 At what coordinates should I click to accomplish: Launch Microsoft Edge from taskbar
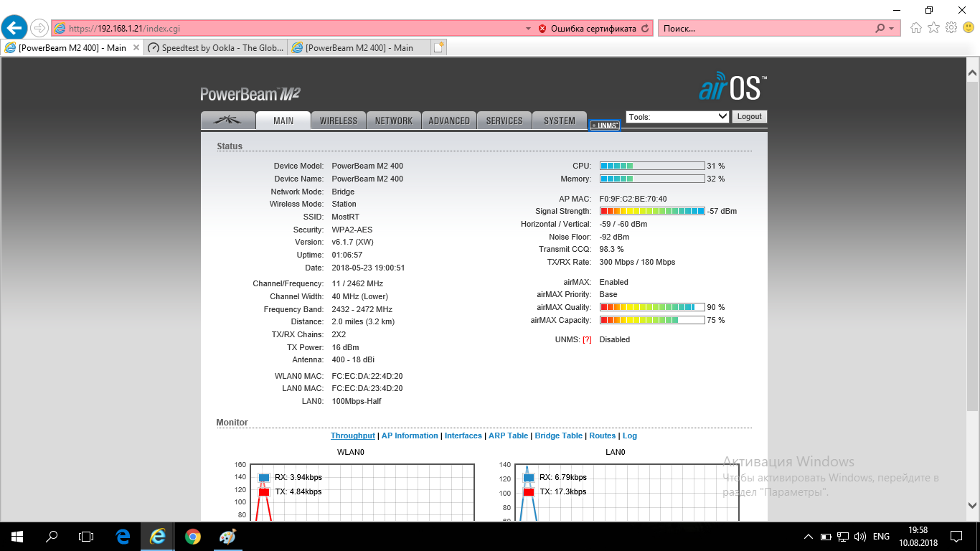(123, 536)
